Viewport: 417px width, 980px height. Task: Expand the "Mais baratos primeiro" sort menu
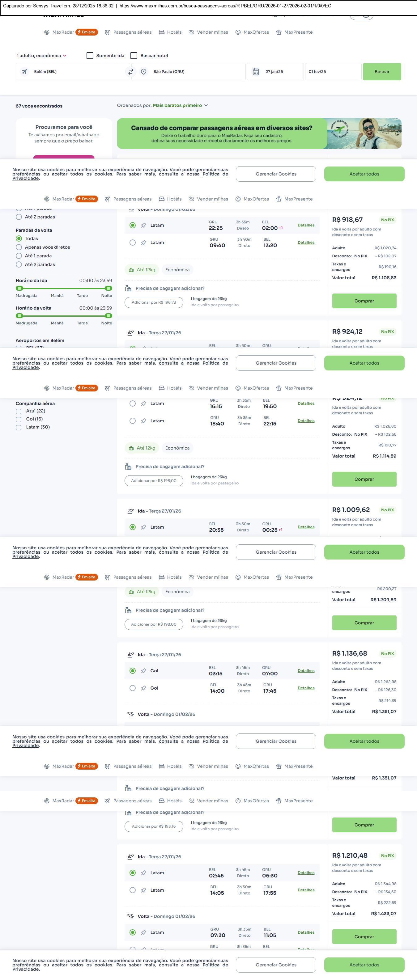(180, 105)
